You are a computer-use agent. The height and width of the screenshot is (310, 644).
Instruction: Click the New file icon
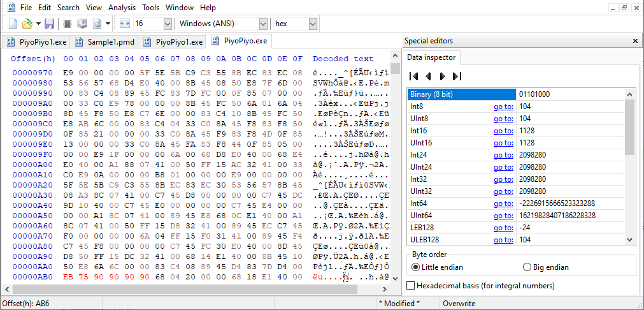point(11,24)
